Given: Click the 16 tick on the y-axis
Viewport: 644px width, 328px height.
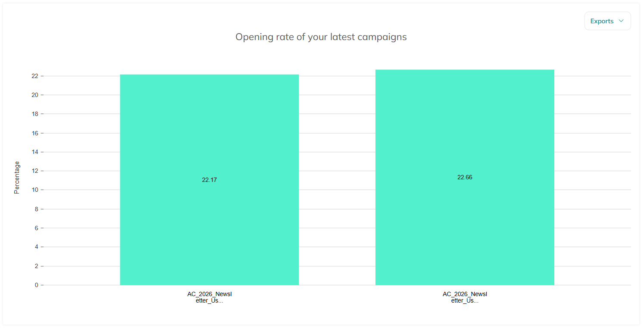Looking at the screenshot, I should pos(35,133).
